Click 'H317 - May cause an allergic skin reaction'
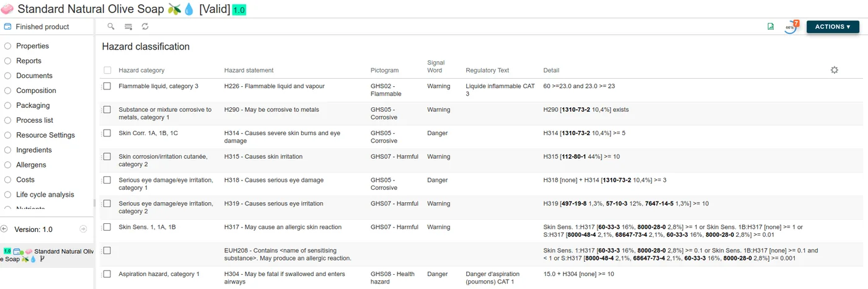The height and width of the screenshot is (289, 868). pos(283,227)
